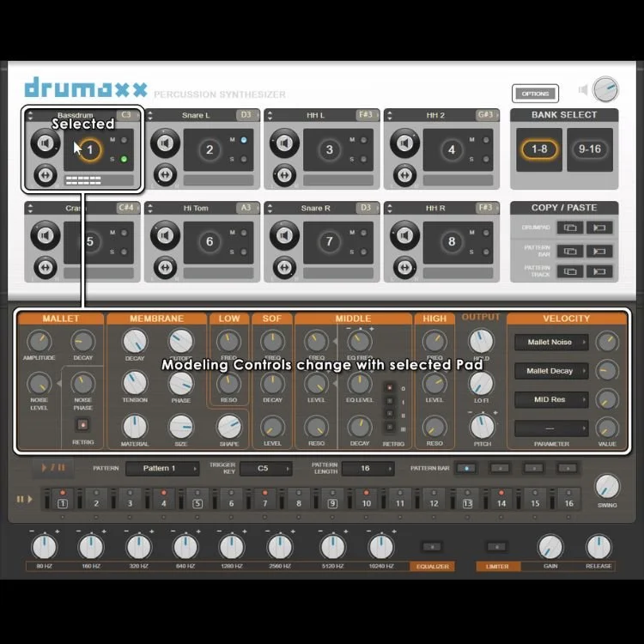
Task: Paste the pattern bar
Action: (599, 252)
